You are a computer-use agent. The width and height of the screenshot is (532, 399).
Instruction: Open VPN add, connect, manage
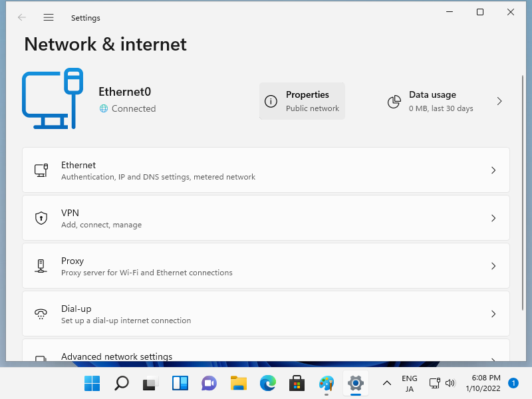[266, 218]
